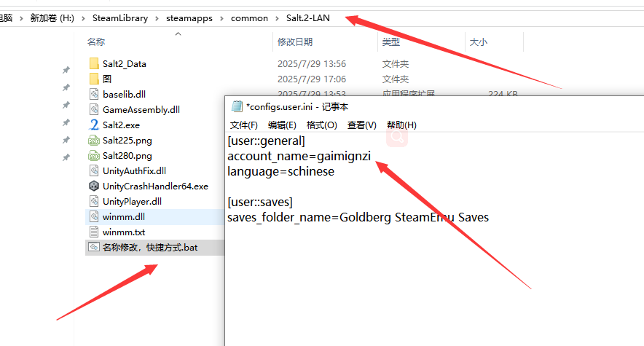The image size is (644, 346).
Task: Open the 文件(F) menu in Notepad
Action: 244,125
